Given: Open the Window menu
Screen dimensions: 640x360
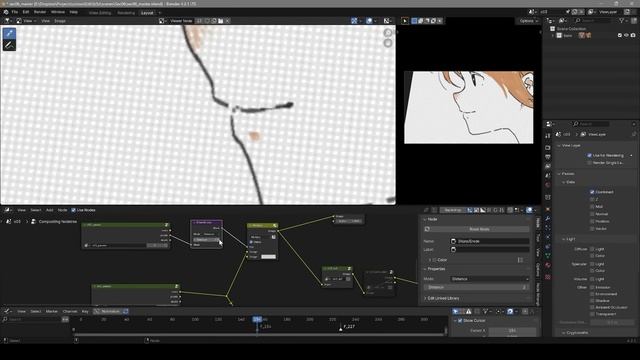Looking at the screenshot, I should pos(58,12).
